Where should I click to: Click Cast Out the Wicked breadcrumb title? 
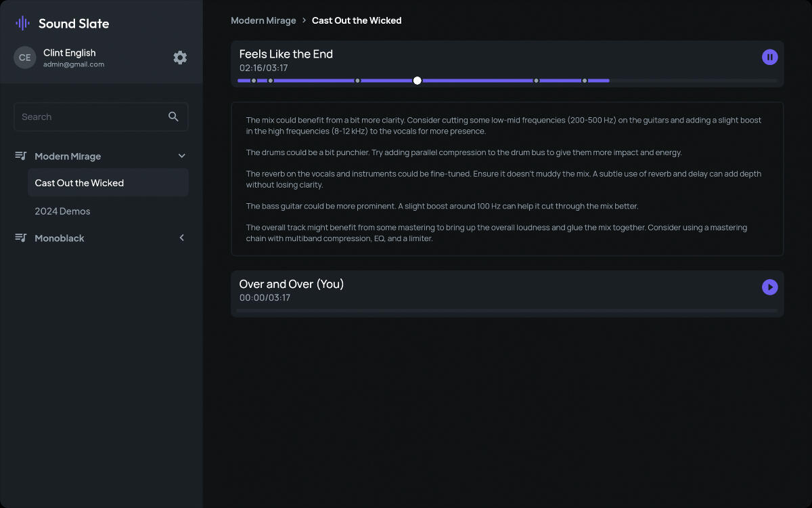[x=357, y=20]
